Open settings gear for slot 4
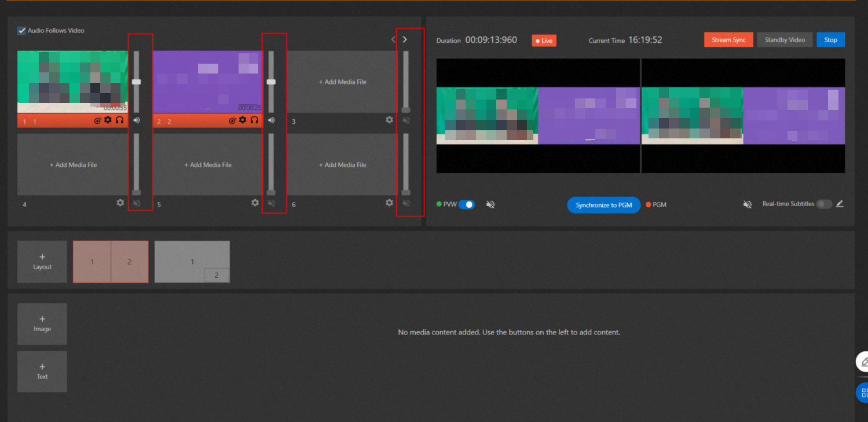This screenshot has width=868, height=422. pyautogui.click(x=120, y=203)
